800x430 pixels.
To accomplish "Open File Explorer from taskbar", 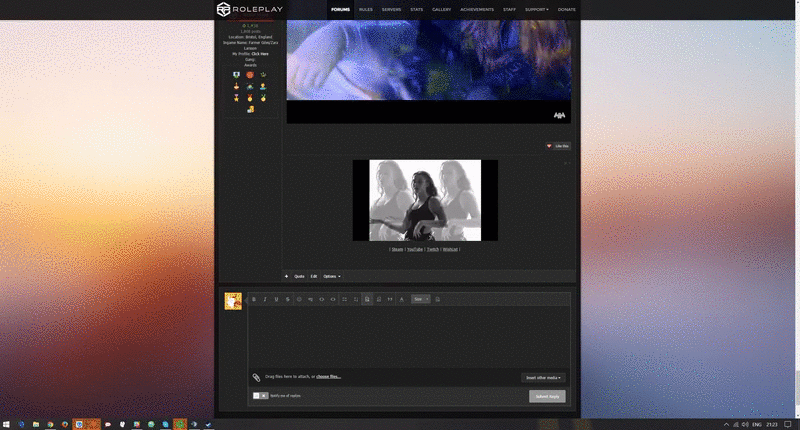I will pos(36,424).
